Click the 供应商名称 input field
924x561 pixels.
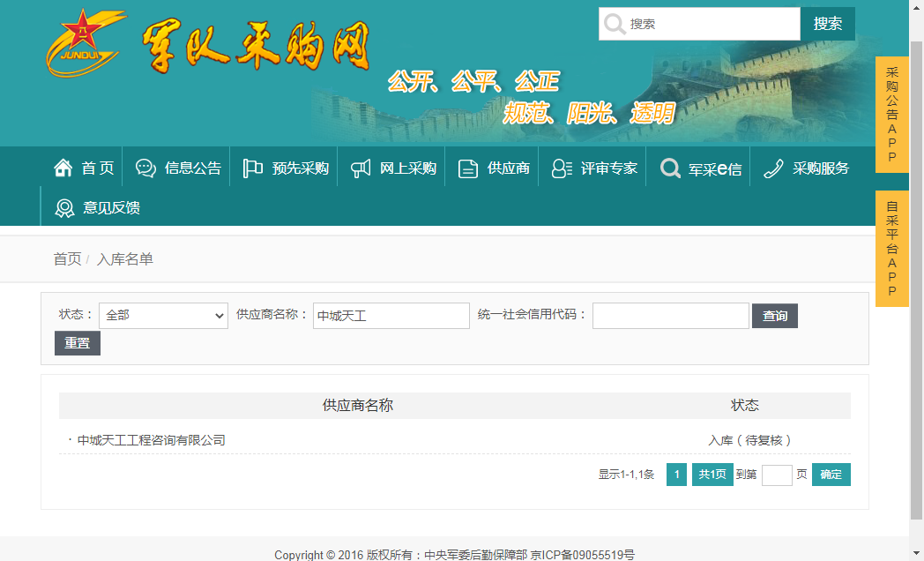pyautogui.click(x=391, y=316)
